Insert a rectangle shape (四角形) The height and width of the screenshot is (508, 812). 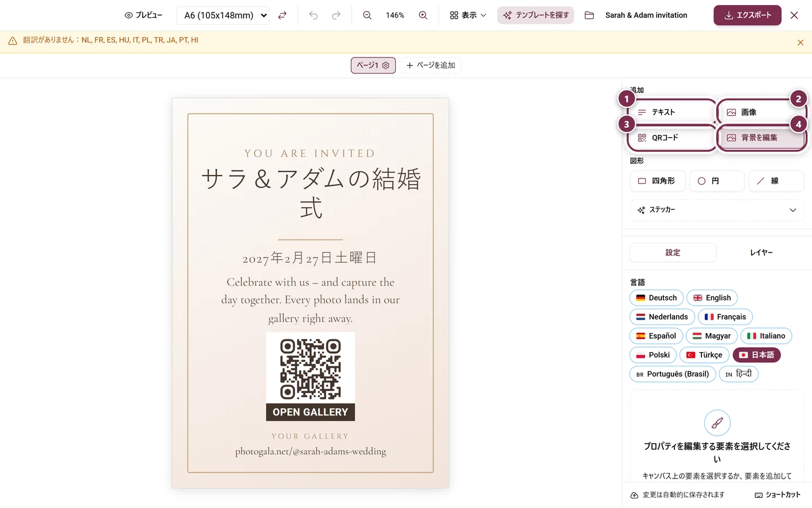tap(657, 181)
